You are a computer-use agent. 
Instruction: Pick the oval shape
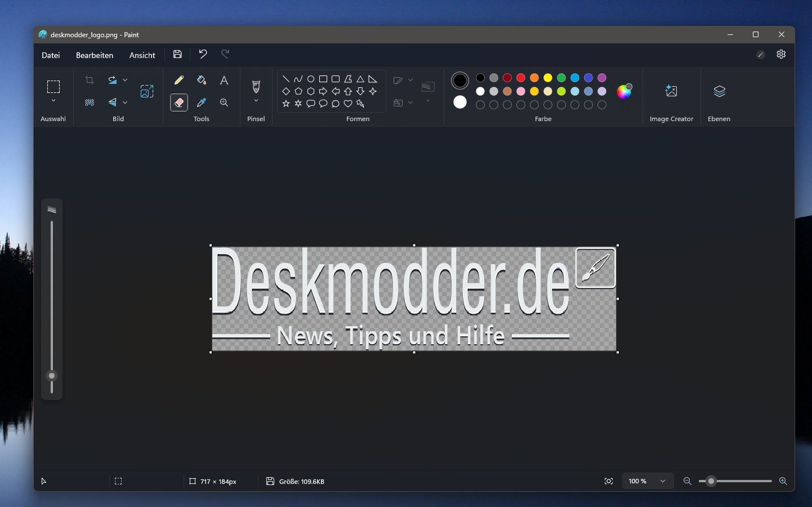[x=311, y=79]
